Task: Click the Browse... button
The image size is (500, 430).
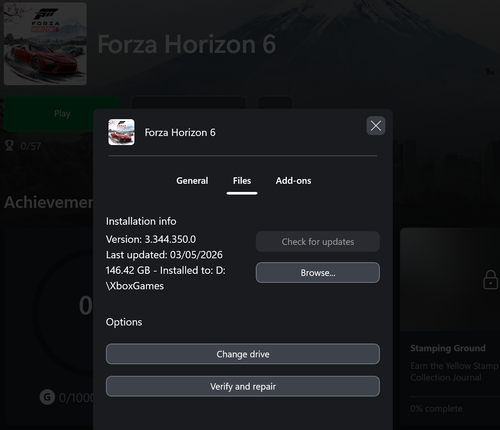Action: pyautogui.click(x=318, y=273)
